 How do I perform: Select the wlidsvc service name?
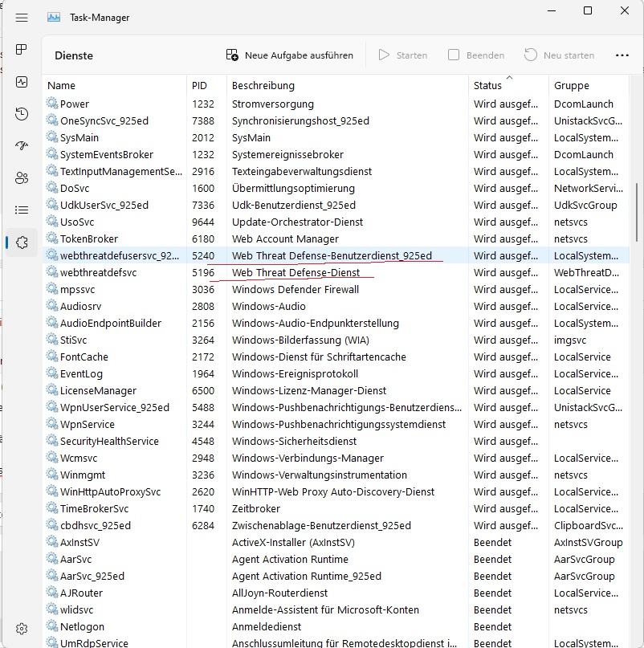tap(76, 610)
